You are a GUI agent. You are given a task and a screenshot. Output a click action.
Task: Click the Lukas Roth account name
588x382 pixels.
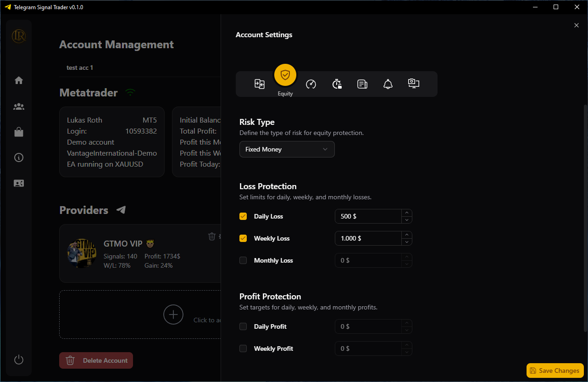[x=84, y=120]
